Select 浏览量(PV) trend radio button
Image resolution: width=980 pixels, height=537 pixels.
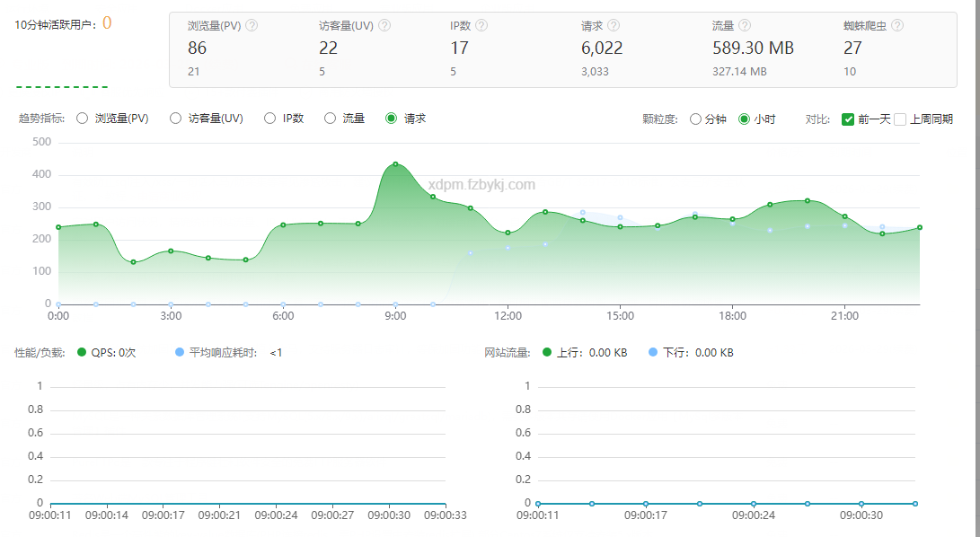(83, 118)
